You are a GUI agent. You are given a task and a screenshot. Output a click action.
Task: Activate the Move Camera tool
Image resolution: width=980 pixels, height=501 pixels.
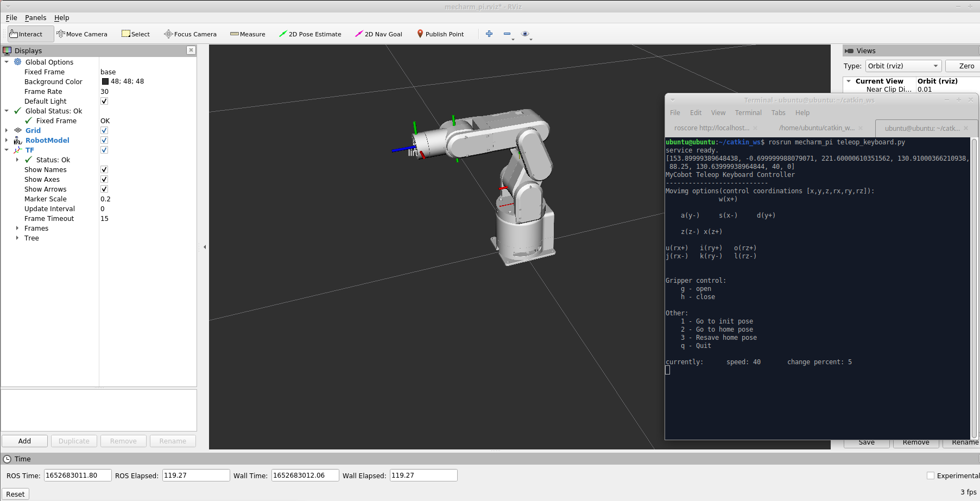coord(82,34)
